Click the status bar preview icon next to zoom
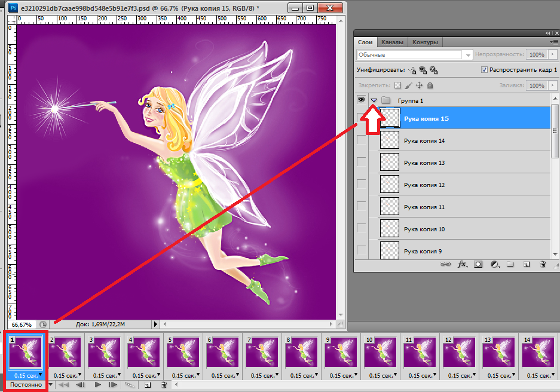Viewport: 560px width, 392px height. tap(43, 324)
